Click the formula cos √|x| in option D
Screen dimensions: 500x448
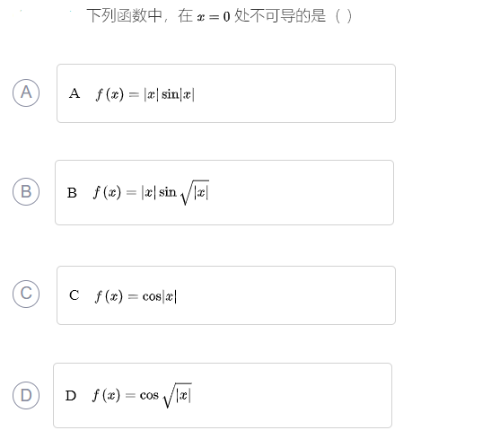click(x=165, y=395)
